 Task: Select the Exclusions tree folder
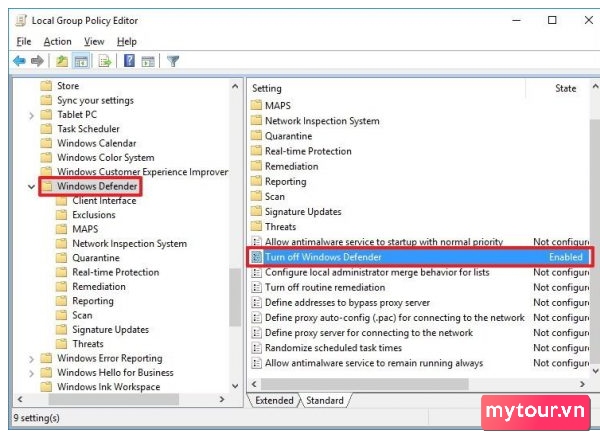pyautogui.click(x=94, y=215)
